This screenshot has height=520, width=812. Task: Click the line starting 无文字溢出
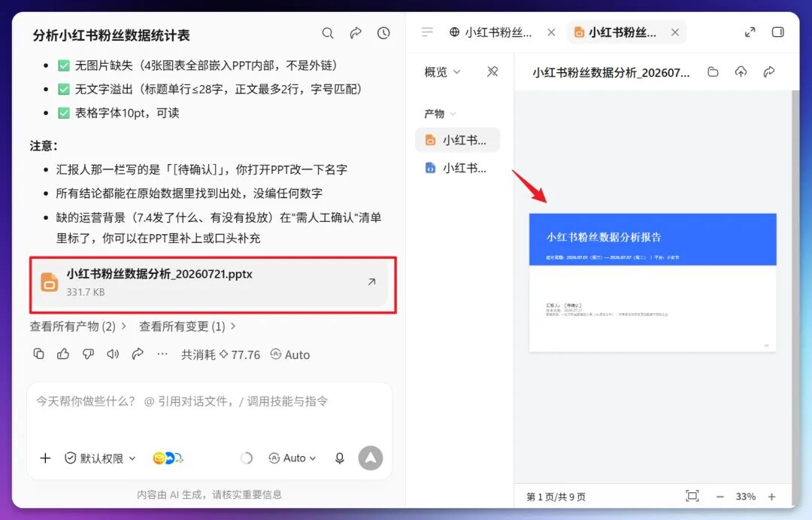pyautogui.click(x=219, y=89)
